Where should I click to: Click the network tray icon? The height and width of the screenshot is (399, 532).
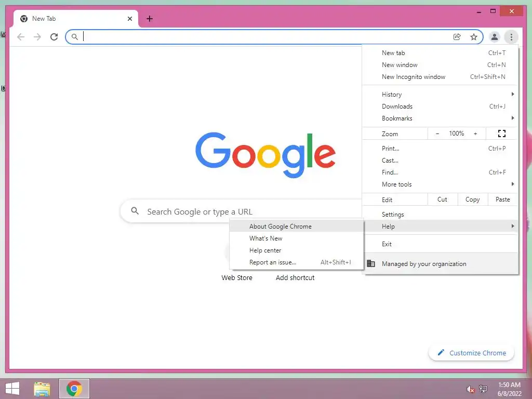point(483,389)
